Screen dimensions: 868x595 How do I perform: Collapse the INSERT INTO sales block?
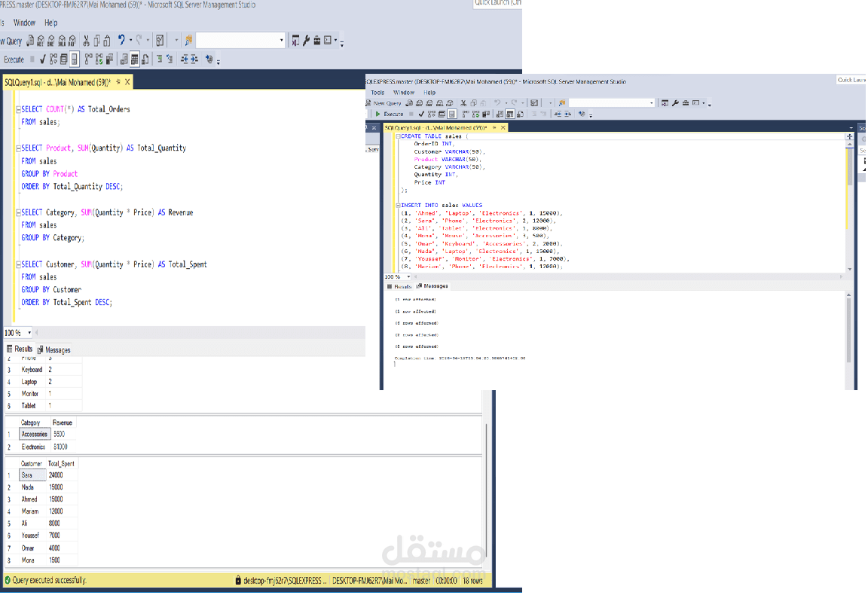[398, 206]
